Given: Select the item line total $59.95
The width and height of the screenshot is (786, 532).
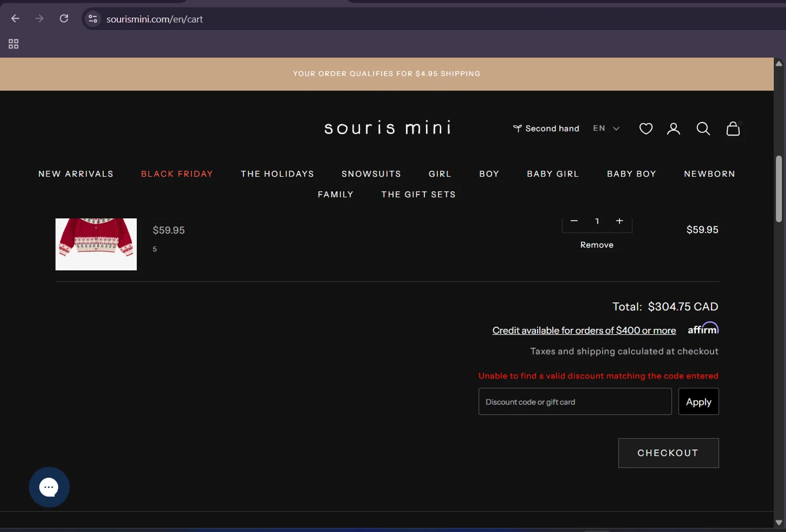Looking at the screenshot, I should 702,230.
